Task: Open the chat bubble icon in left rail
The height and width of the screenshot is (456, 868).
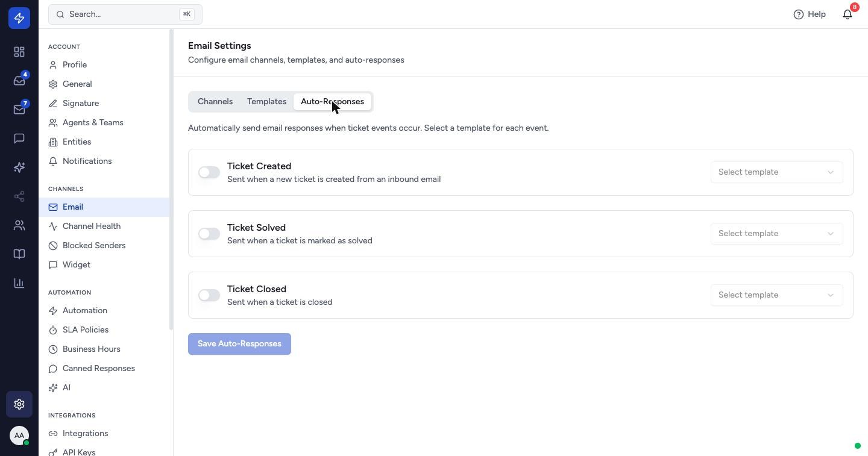Action: click(x=19, y=139)
